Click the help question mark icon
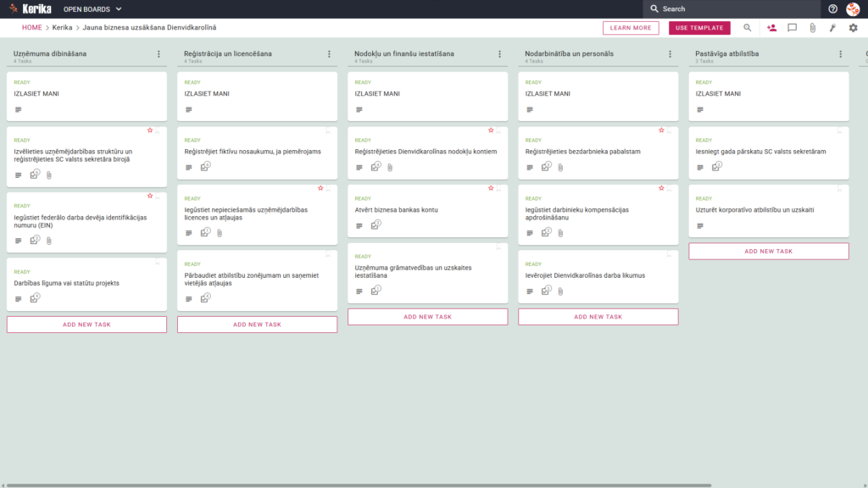The height and width of the screenshot is (488, 868). pyautogui.click(x=832, y=8)
